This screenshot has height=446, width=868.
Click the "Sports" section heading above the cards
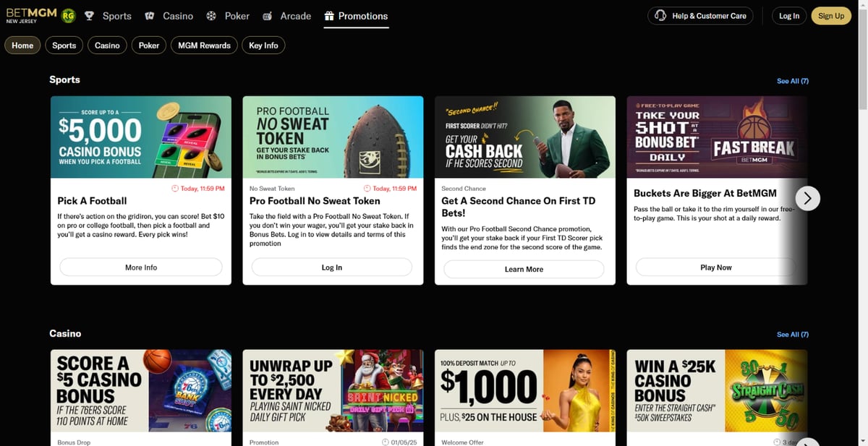64,80
